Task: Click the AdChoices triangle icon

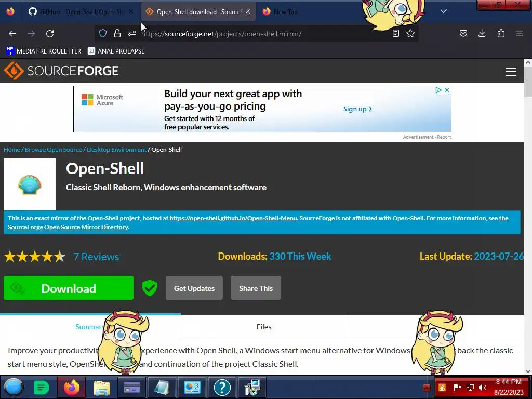Action: click(x=438, y=90)
